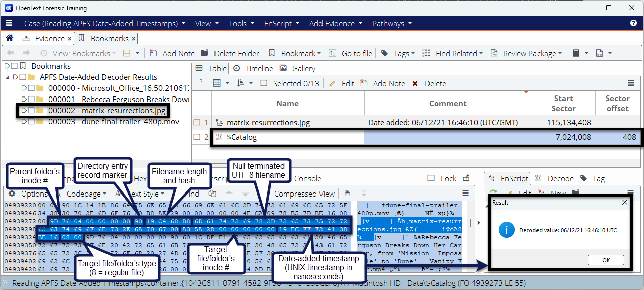
Task: Close the Result dialog
Action: click(624, 202)
